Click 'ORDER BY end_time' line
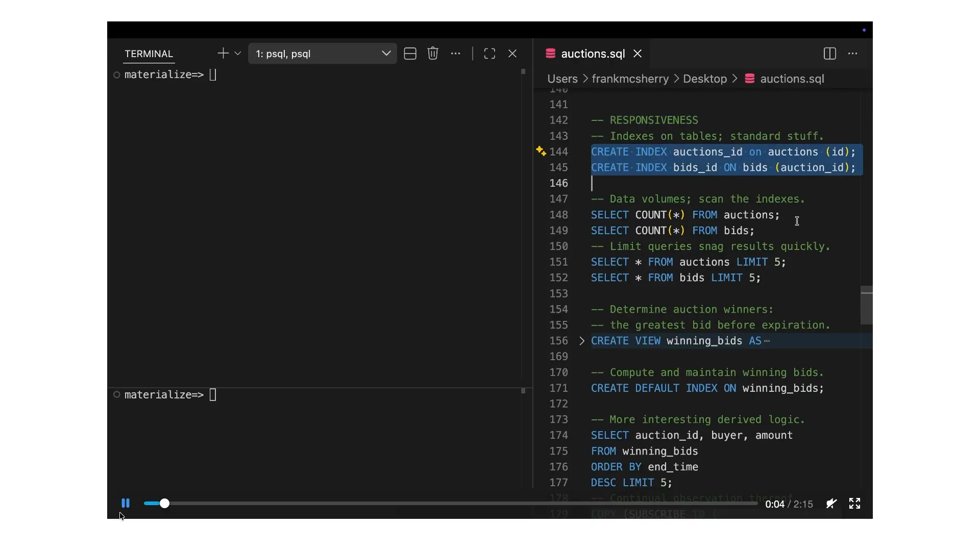 (645, 467)
